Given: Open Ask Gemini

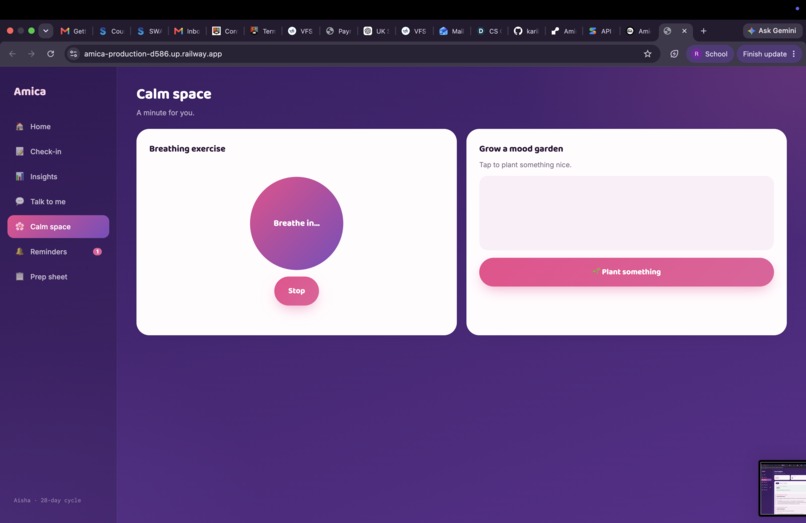Looking at the screenshot, I should click(772, 31).
